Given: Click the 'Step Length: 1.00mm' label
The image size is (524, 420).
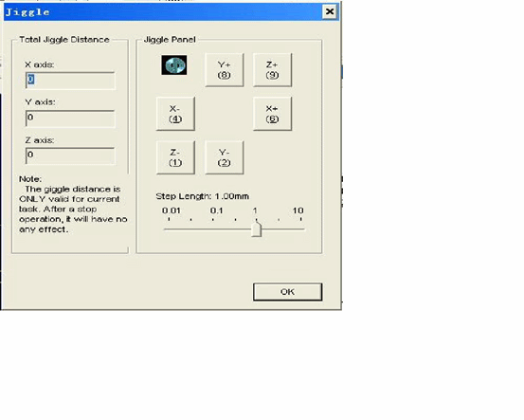Looking at the screenshot, I should (202, 196).
